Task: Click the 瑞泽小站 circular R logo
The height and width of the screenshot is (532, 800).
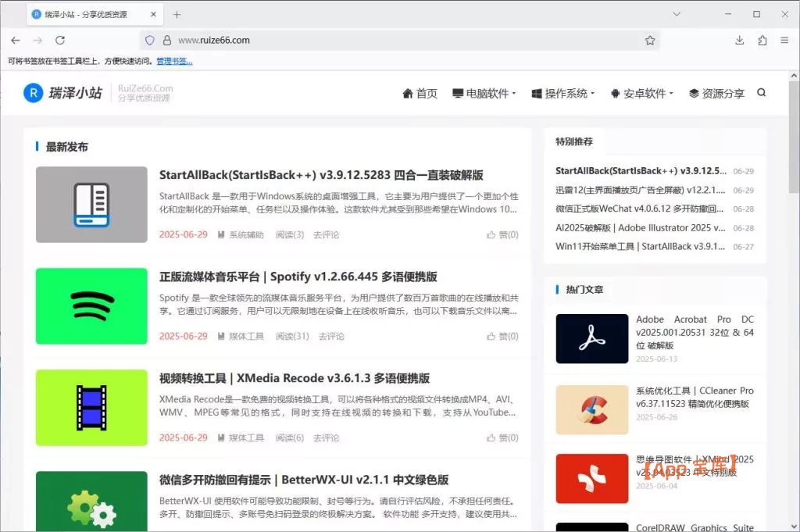Action: tap(32, 93)
